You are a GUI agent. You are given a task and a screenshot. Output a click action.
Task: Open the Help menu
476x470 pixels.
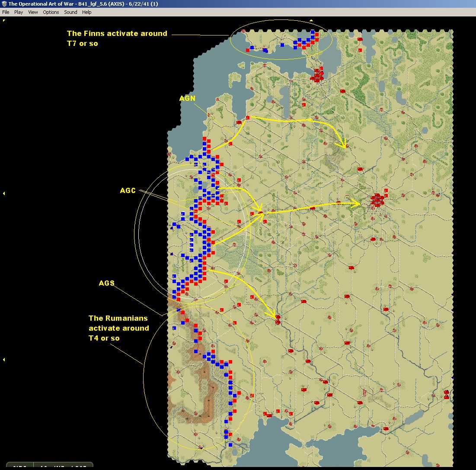(86, 12)
